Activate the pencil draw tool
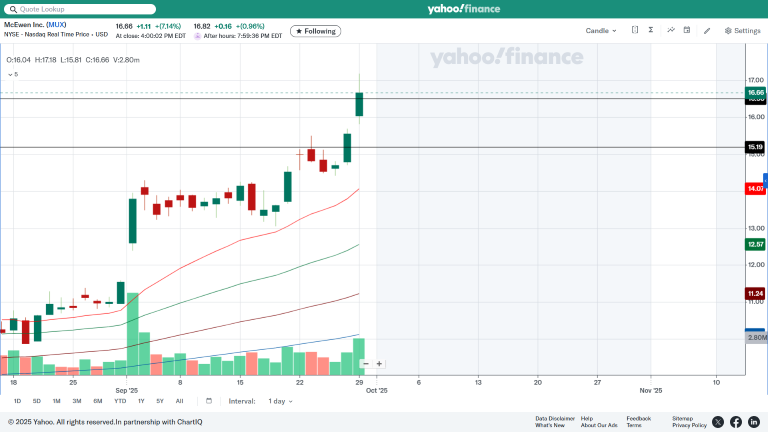Image resolution: width=768 pixels, height=432 pixels. [707, 30]
